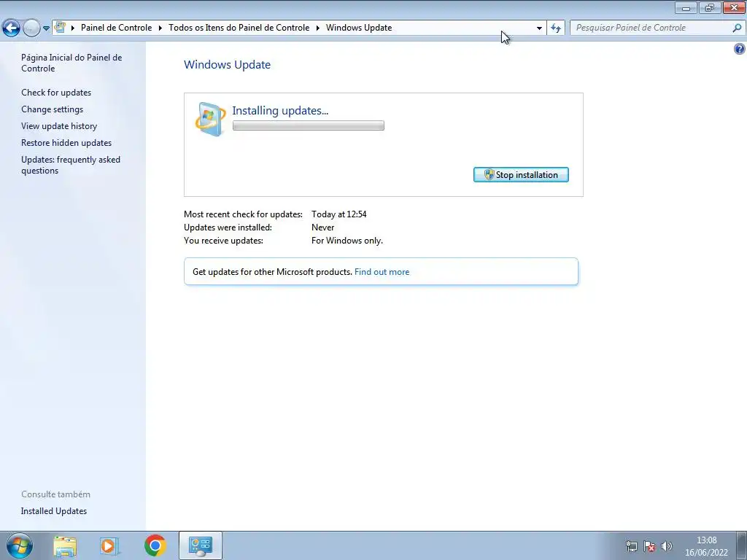The height and width of the screenshot is (560, 747).
Task: Open Updates: frequently asked questions
Action: coord(71,165)
